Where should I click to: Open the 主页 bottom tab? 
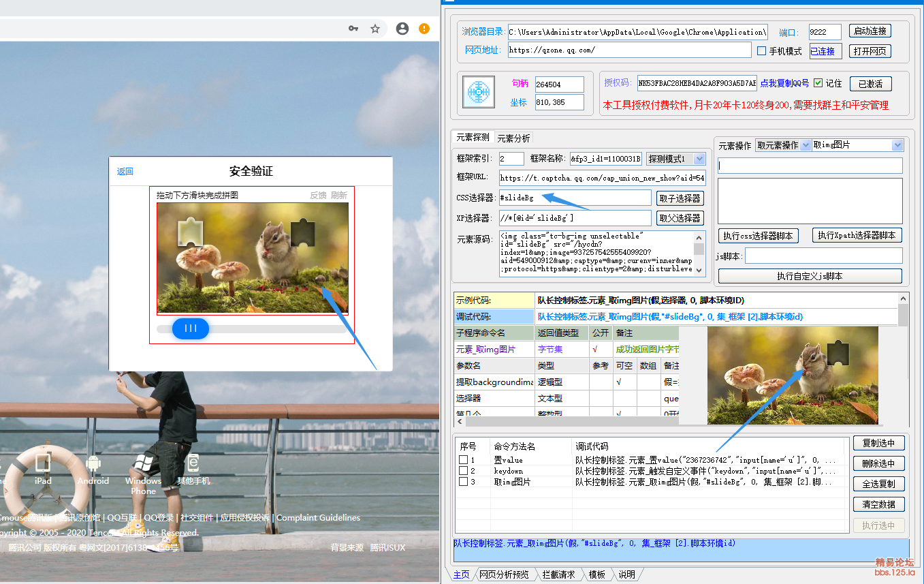[461, 574]
